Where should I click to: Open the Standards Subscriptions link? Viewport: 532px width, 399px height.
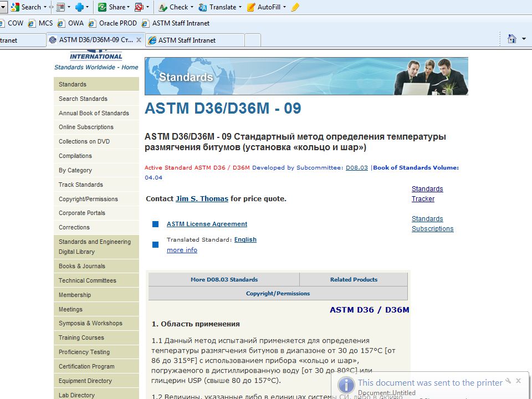pos(432,223)
